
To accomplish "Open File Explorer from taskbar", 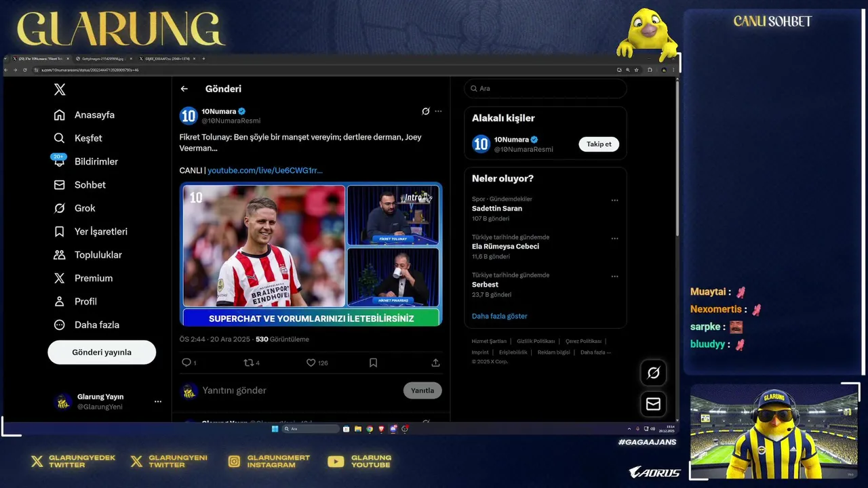I will [358, 429].
